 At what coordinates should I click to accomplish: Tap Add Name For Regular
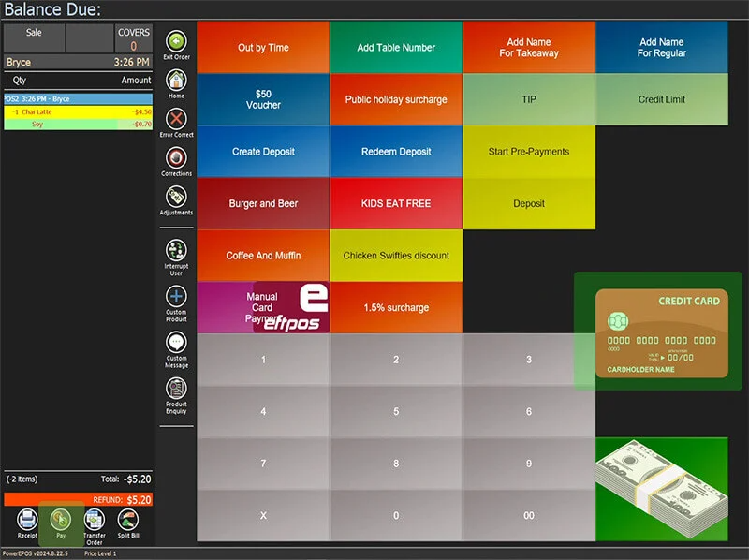click(x=662, y=48)
